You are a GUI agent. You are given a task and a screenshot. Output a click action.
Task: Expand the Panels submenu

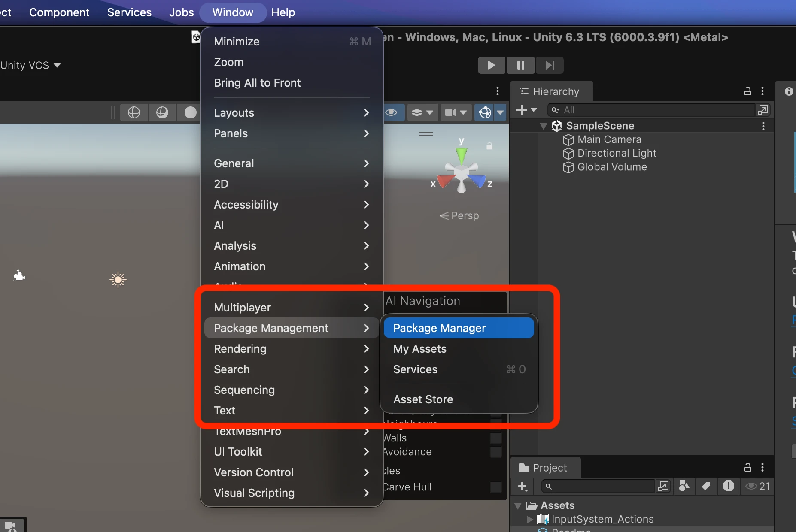pos(292,133)
